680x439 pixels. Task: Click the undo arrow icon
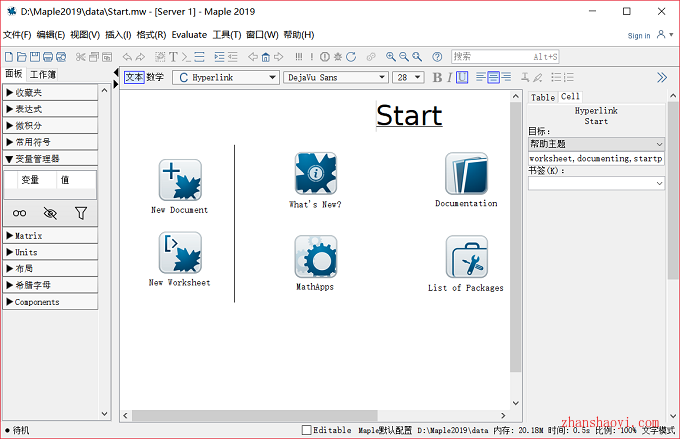pyautogui.click(x=127, y=57)
